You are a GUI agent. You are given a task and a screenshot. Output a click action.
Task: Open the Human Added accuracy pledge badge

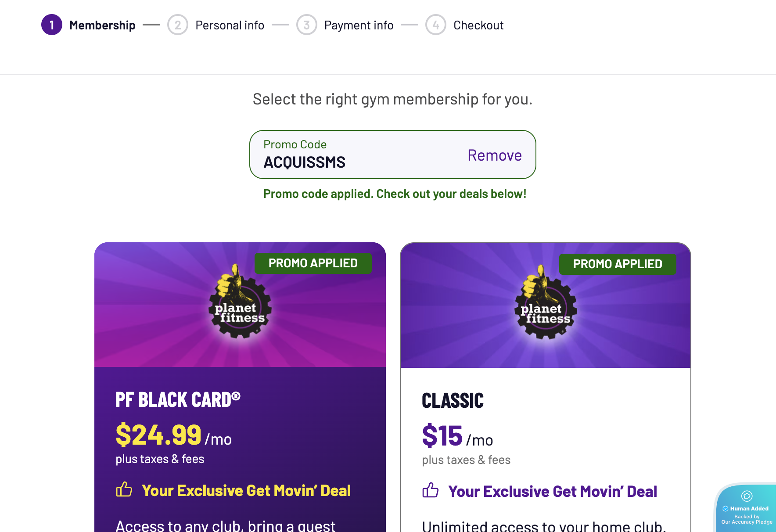tap(747, 508)
